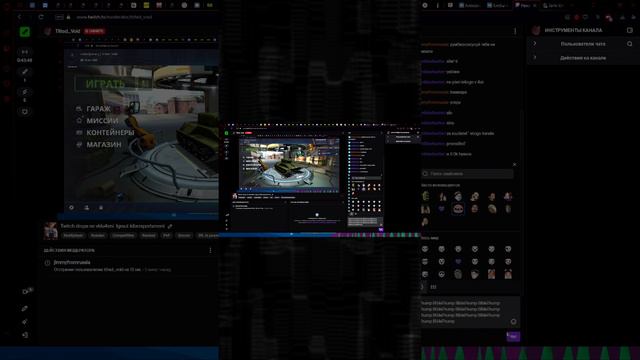Select ГАРАЖ in the game menu

click(98, 109)
